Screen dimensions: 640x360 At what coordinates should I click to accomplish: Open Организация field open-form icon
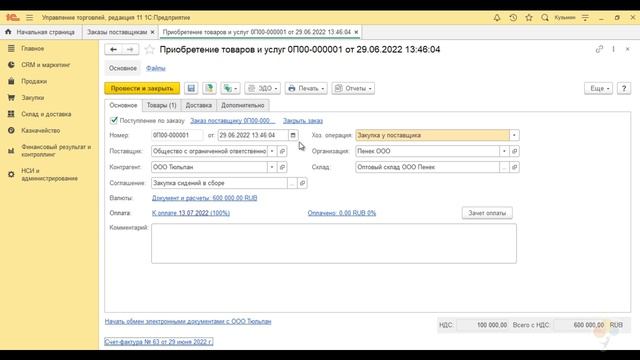click(514, 151)
